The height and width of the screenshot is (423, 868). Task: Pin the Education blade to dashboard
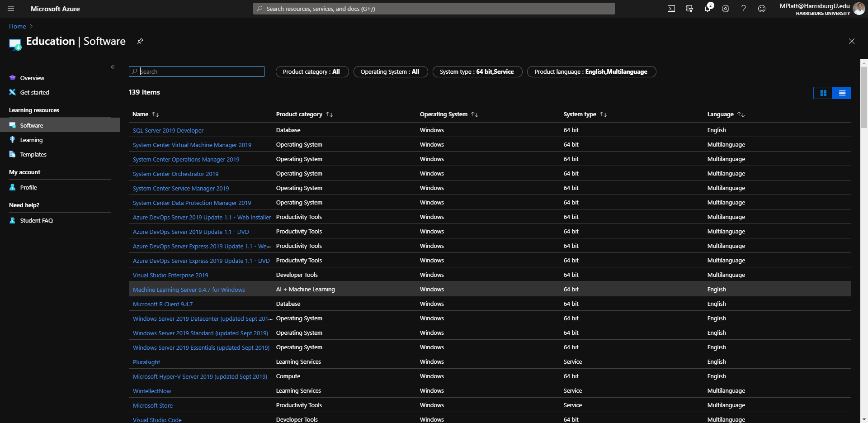click(140, 41)
